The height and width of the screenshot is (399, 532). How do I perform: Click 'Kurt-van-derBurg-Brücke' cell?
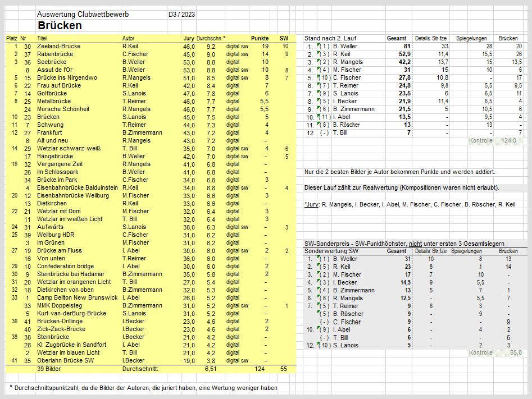coord(71,313)
